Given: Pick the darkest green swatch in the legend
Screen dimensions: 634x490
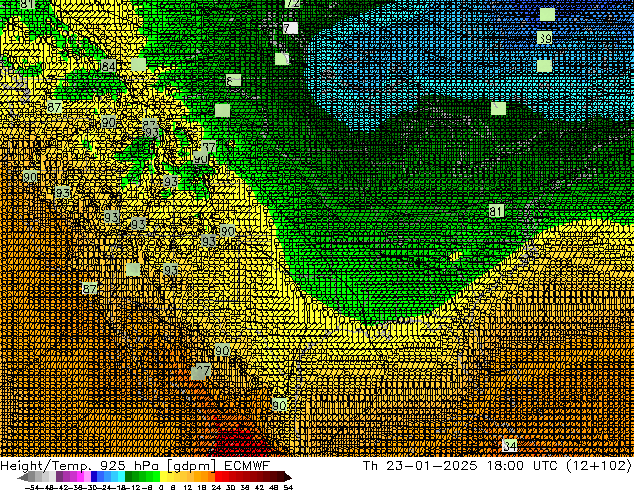Looking at the screenshot, I should pyautogui.click(x=128, y=477).
